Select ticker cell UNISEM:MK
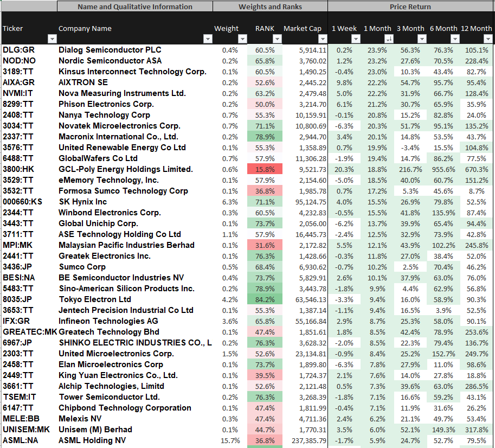Image resolution: width=495 pixels, height=448 pixels. tap(29, 430)
